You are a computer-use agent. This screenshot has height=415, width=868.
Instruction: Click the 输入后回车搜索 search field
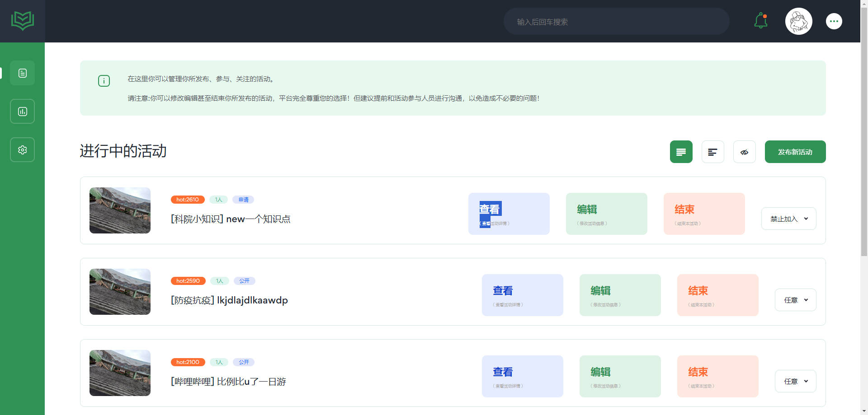(x=616, y=21)
